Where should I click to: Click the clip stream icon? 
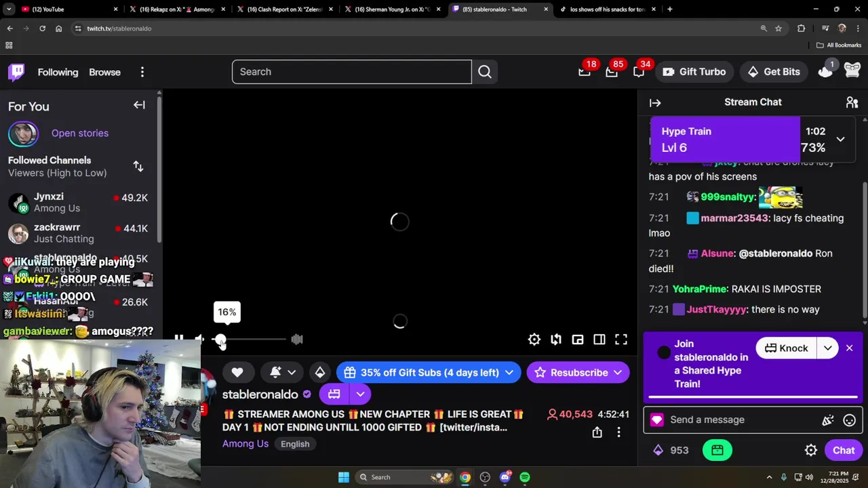click(556, 340)
